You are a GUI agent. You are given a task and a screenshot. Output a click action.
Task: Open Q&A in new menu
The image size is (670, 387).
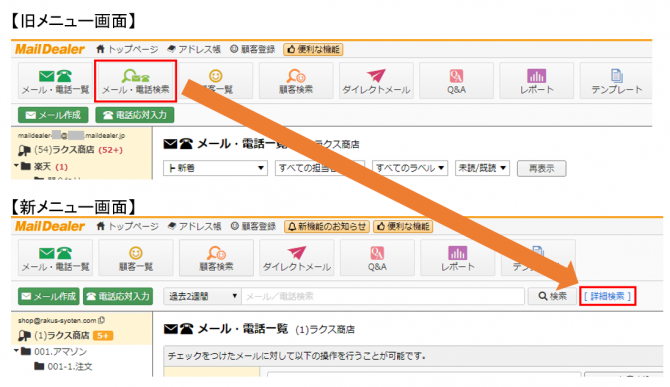(377, 258)
